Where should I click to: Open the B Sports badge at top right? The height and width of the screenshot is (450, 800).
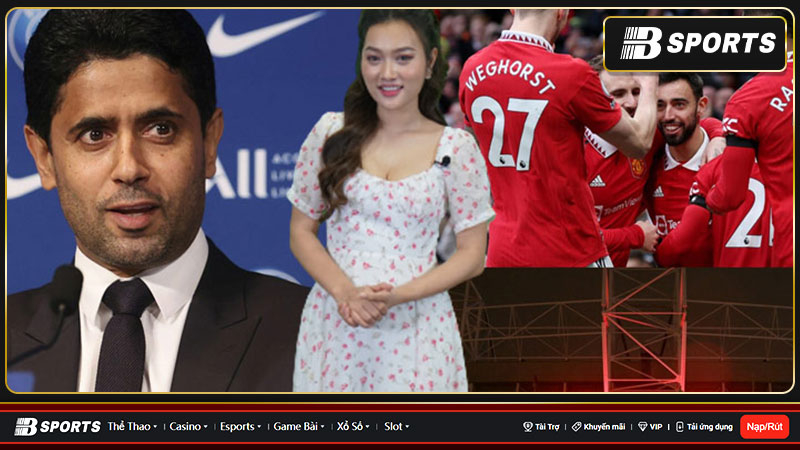tap(695, 44)
